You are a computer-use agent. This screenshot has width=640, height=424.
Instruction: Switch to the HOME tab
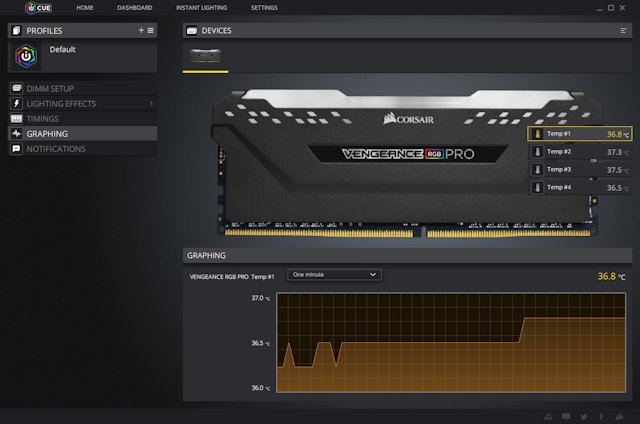84,8
